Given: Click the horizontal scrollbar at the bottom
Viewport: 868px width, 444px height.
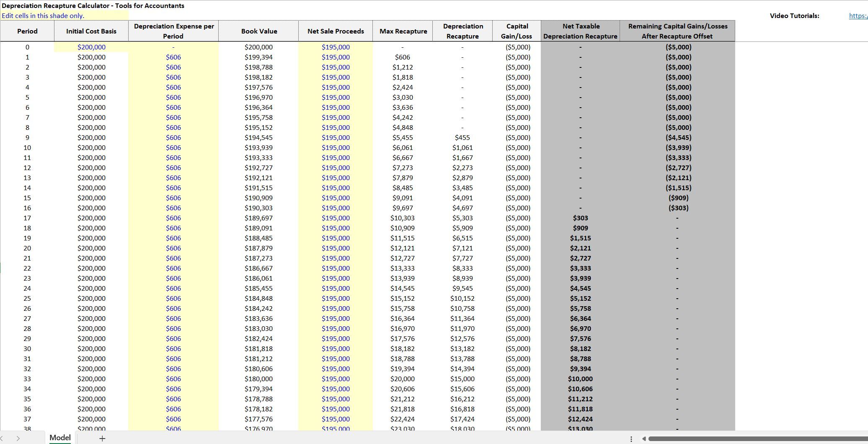Looking at the screenshot, I should pos(750,439).
